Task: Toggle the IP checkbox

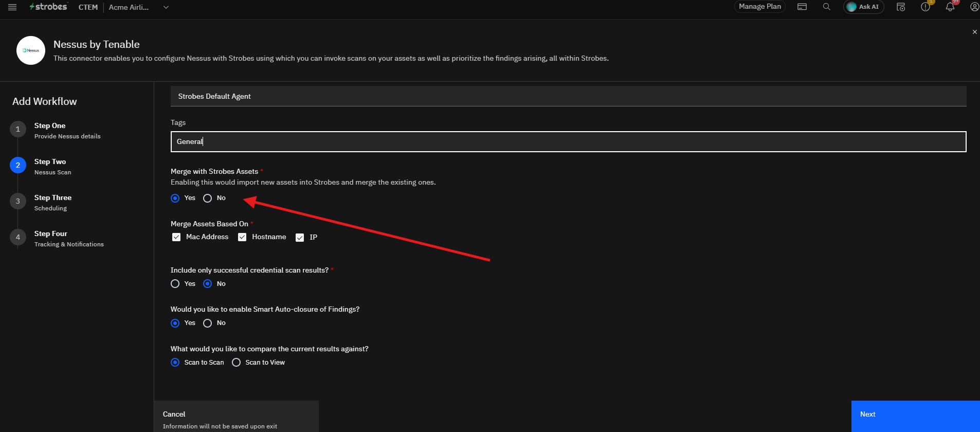Action: pos(300,238)
